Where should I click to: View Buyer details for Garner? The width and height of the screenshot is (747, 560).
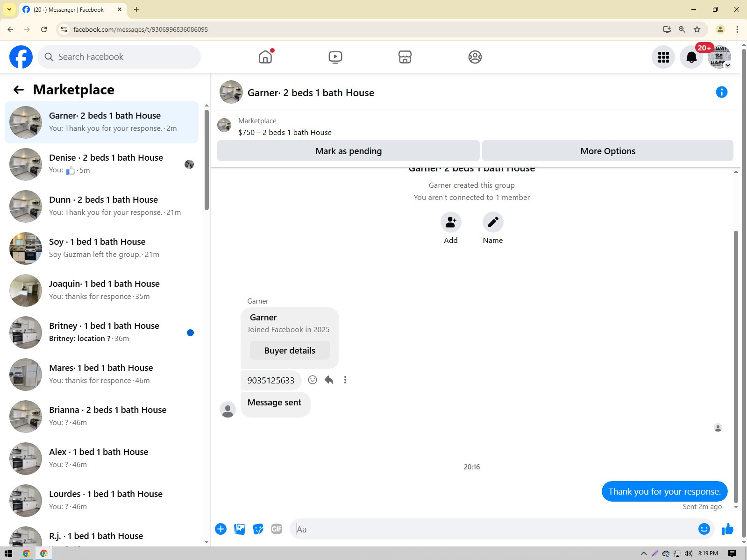tap(290, 350)
